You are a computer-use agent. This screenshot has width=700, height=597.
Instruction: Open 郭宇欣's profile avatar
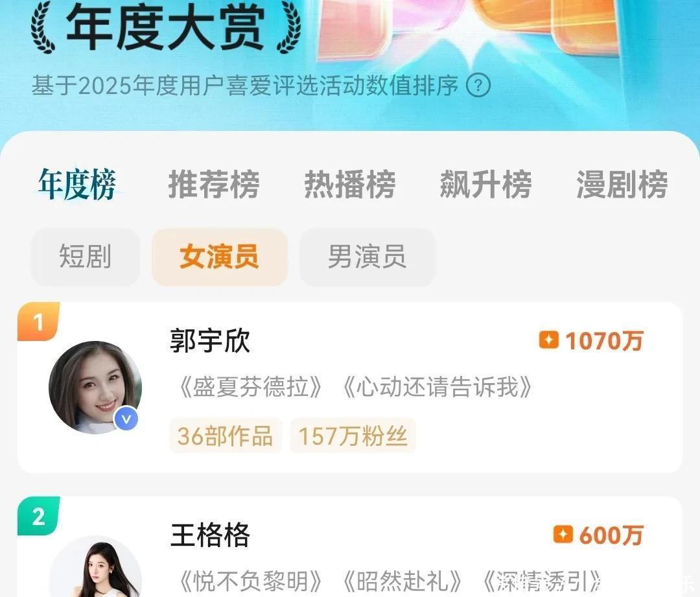click(95, 387)
